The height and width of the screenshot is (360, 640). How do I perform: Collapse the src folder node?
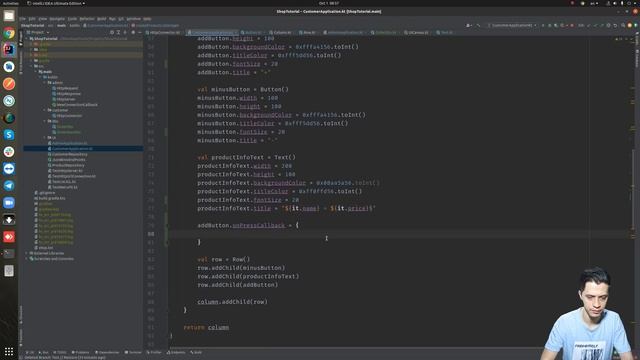(x=31, y=66)
